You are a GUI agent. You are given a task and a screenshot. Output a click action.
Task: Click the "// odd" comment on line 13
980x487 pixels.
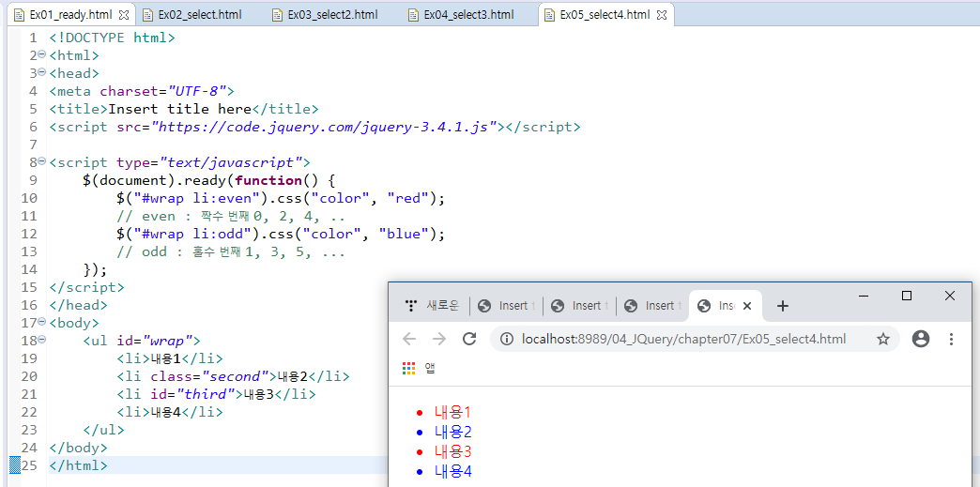(x=231, y=252)
